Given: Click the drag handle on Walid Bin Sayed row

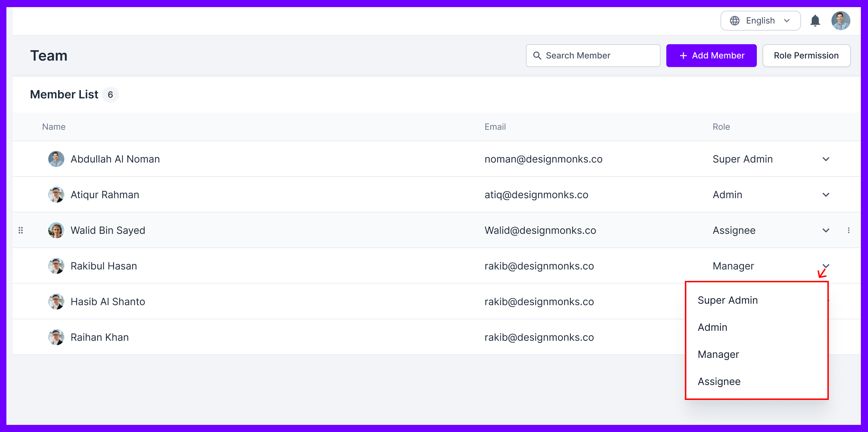Looking at the screenshot, I should [x=21, y=230].
